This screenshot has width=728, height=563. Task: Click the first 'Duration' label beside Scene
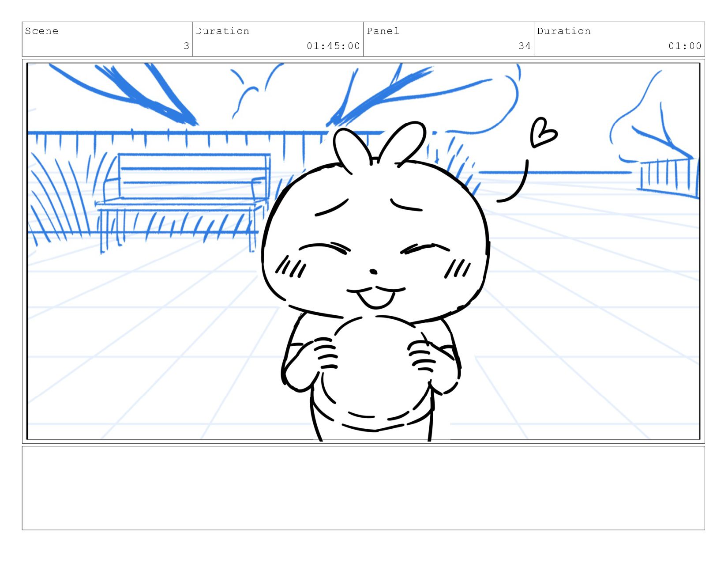click(222, 31)
